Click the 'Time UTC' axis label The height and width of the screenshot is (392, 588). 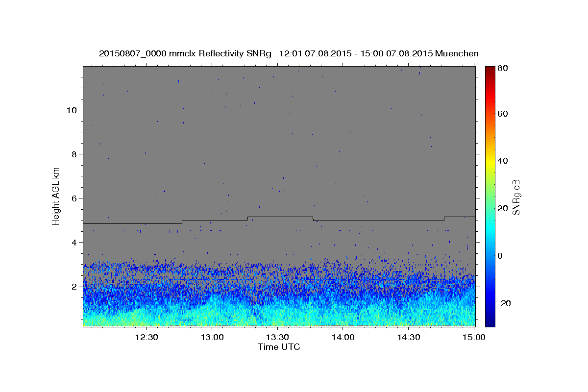[279, 347]
